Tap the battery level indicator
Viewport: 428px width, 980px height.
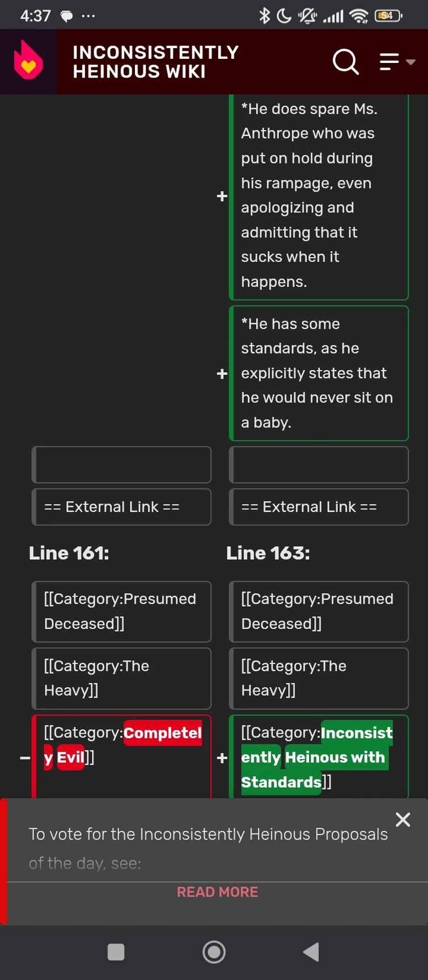388,16
